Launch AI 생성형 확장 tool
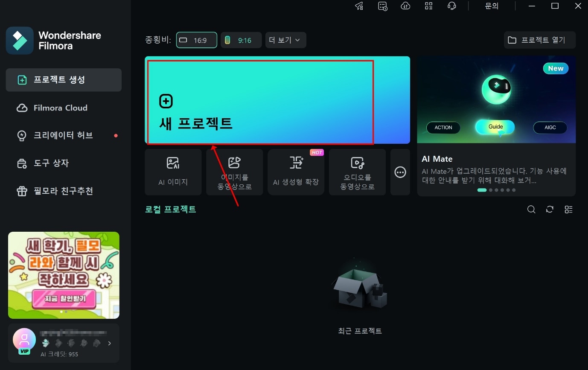Image resolution: width=588 pixels, height=370 pixels. [x=296, y=172]
